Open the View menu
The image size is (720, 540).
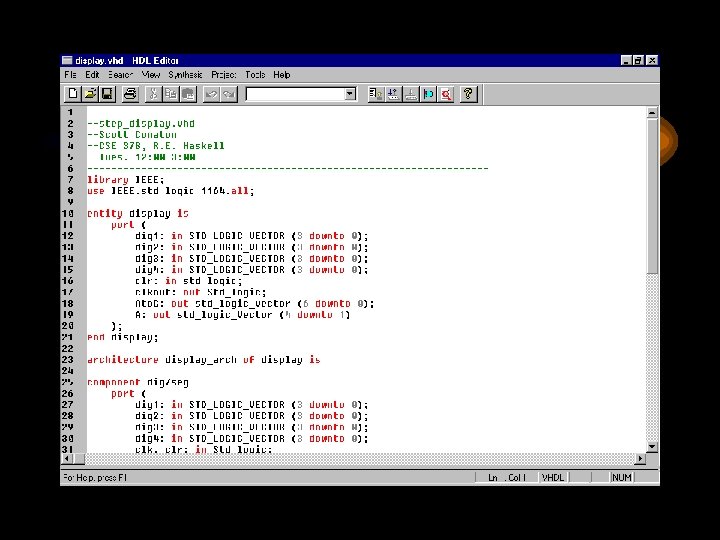151,74
